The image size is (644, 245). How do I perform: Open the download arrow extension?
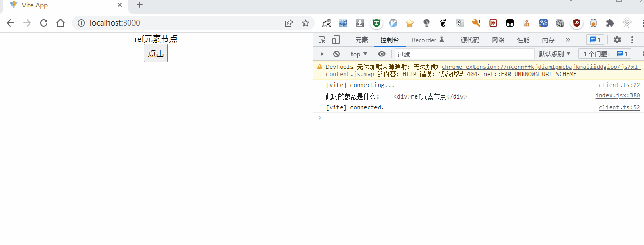coord(360,23)
